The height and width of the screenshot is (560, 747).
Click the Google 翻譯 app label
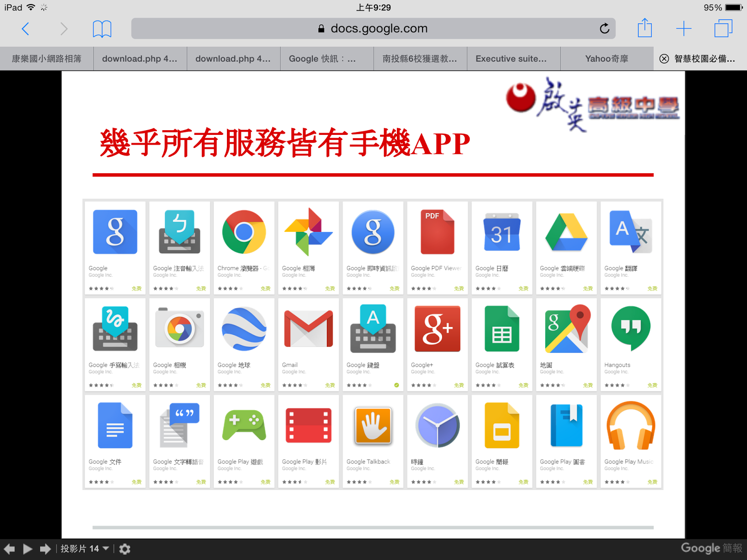tap(620, 268)
